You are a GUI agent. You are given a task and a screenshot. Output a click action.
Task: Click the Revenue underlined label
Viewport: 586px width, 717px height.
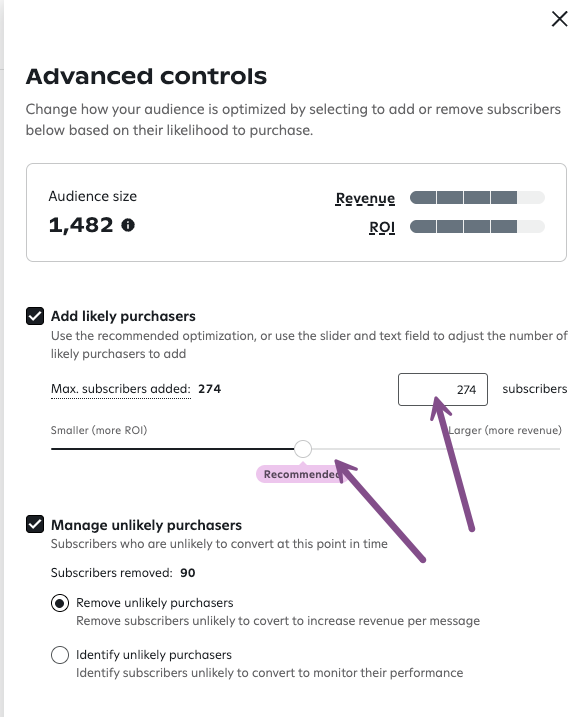pos(365,198)
